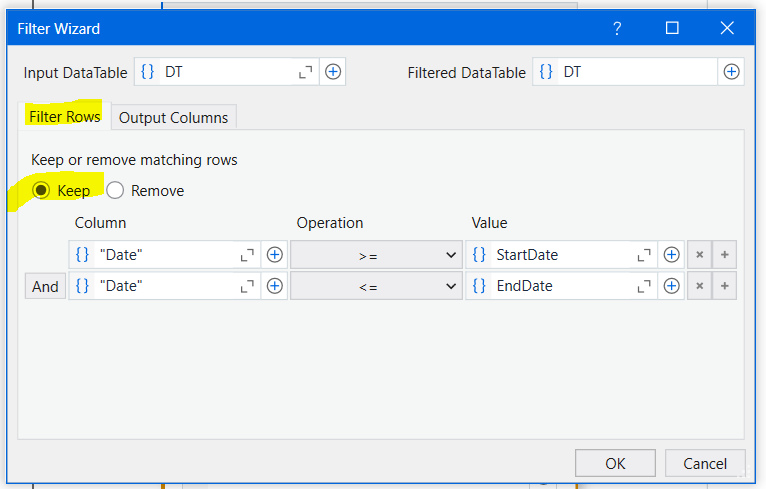Add a condition after the second row

click(x=725, y=286)
